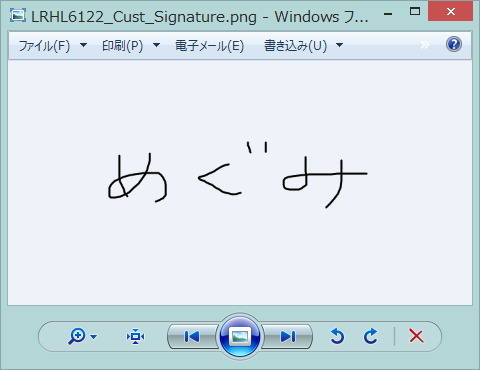Open the 電子メール(E) menu item
Viewport: 480px width, 370px height.
click(210, 46)
